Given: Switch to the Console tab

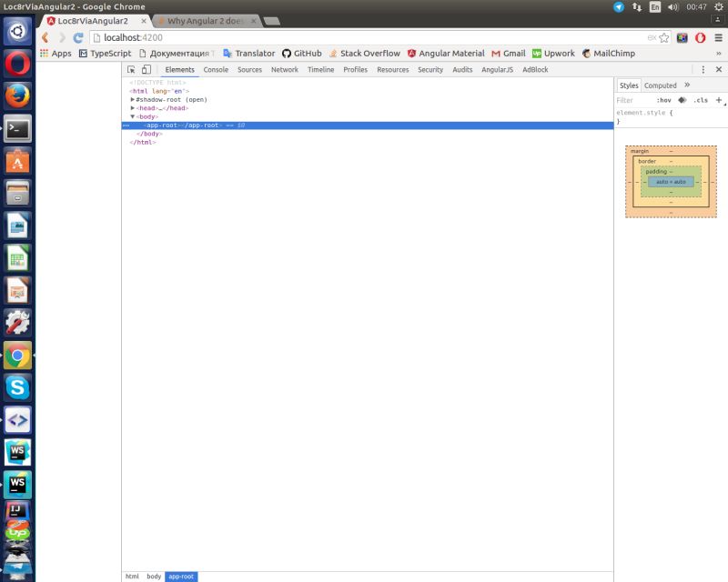Looking at the screenshot, I should click(x=216, y=69).
